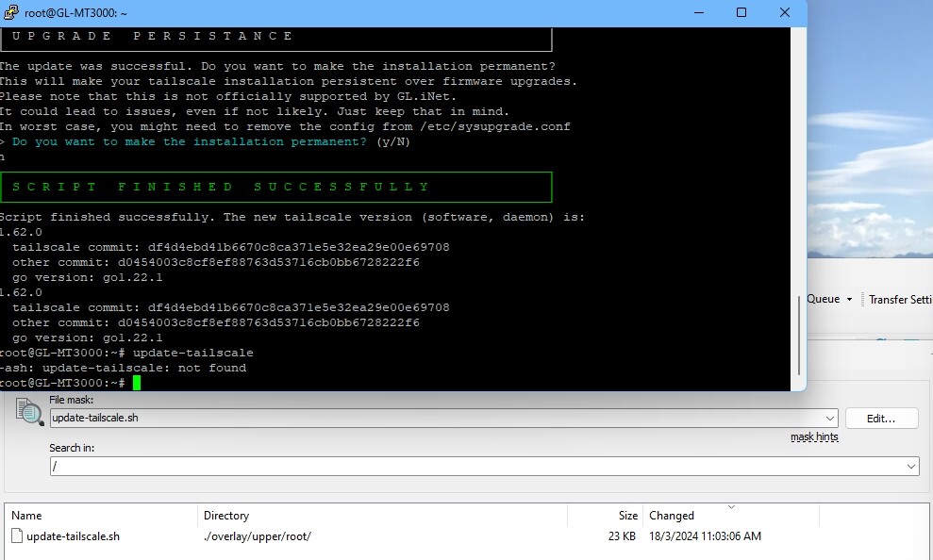The height and width of the screenshot is (560, 933).
Task: Sort results by Size column
Action: click(x=605, y=516)
